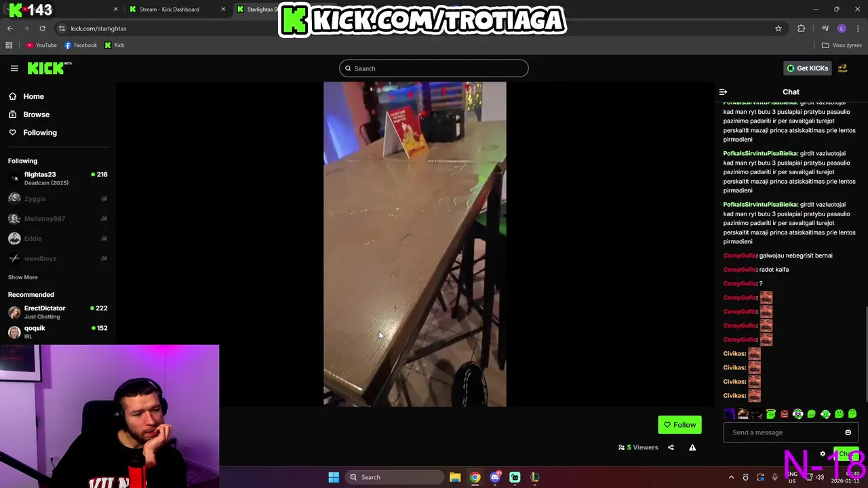868x488 pixels.
Task: Open Facebook bookmark
Action: [x=81, y=45]
